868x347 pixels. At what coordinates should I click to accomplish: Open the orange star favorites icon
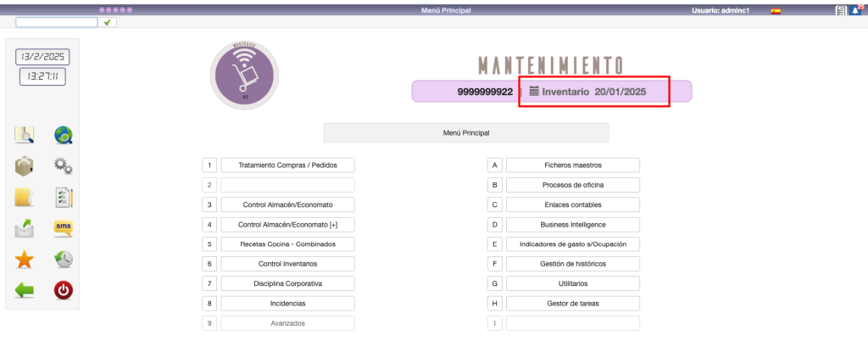[25, 260]
